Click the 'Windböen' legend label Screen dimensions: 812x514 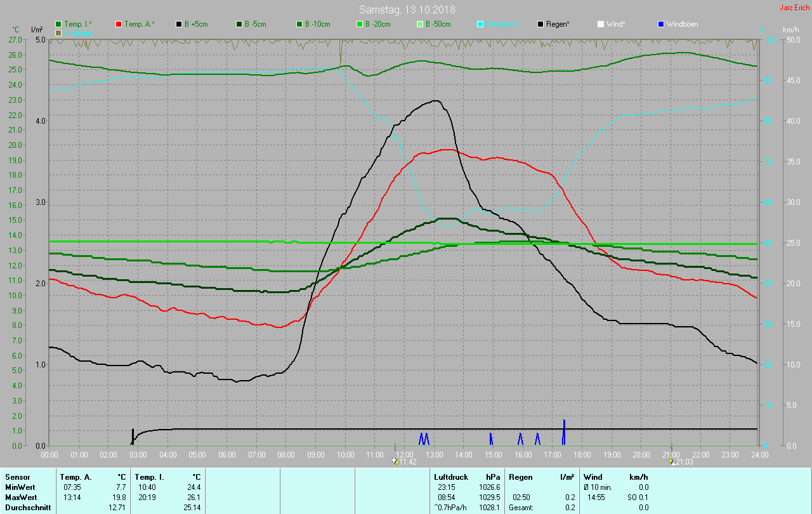tap(682, 24)
